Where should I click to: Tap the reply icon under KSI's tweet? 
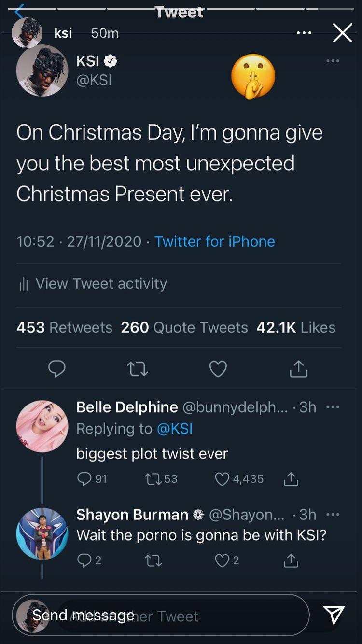click(57, 369)
